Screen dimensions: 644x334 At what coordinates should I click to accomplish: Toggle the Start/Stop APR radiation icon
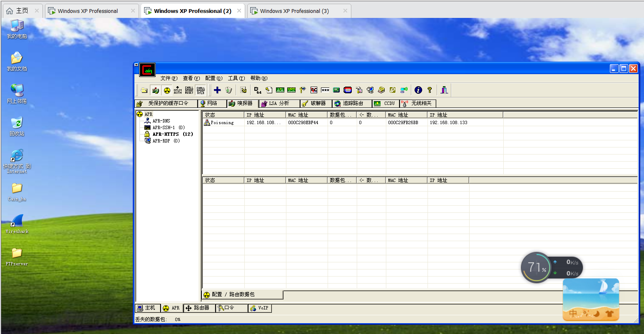coord(167,90)
